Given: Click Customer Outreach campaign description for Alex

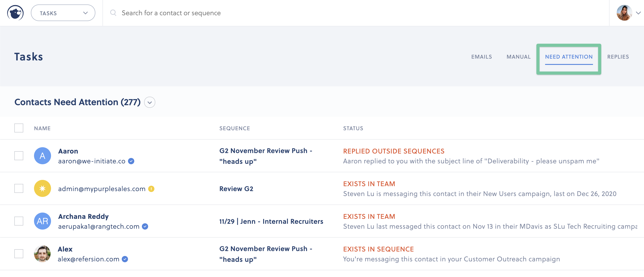Looking at the screenshot, I should (452, 259).
